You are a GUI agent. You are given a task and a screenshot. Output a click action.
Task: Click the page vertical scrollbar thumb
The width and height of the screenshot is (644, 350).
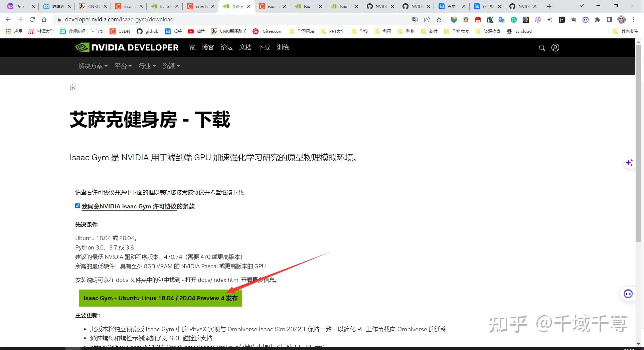[x=638, y=144]
